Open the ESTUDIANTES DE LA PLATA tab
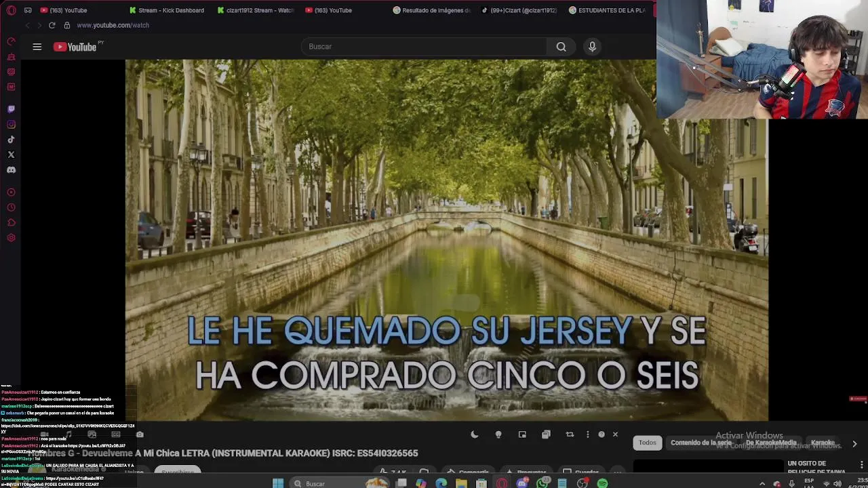The width and height of the screenshot is (868, 488). (x=608, y=10)
